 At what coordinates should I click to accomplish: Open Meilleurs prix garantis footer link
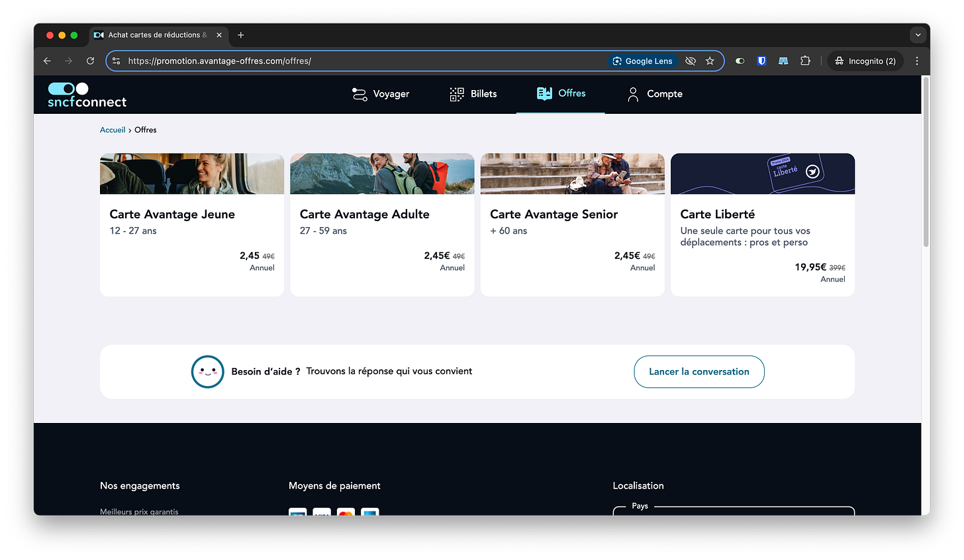139,512
